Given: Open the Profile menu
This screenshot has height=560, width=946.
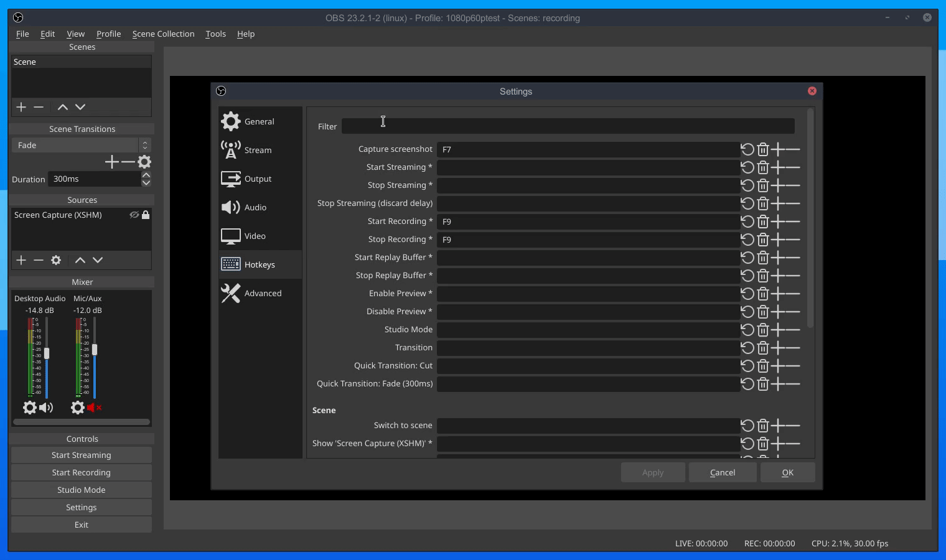Looking at the screenshot, I should (109, 34).
